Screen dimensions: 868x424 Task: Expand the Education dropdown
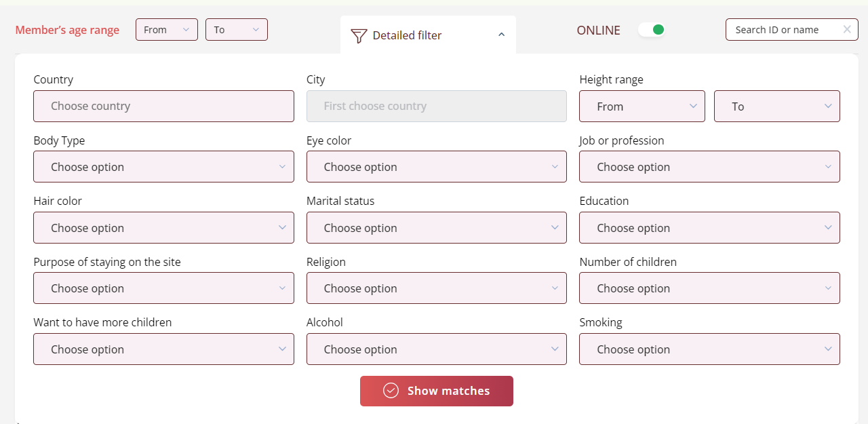[709, 228]
